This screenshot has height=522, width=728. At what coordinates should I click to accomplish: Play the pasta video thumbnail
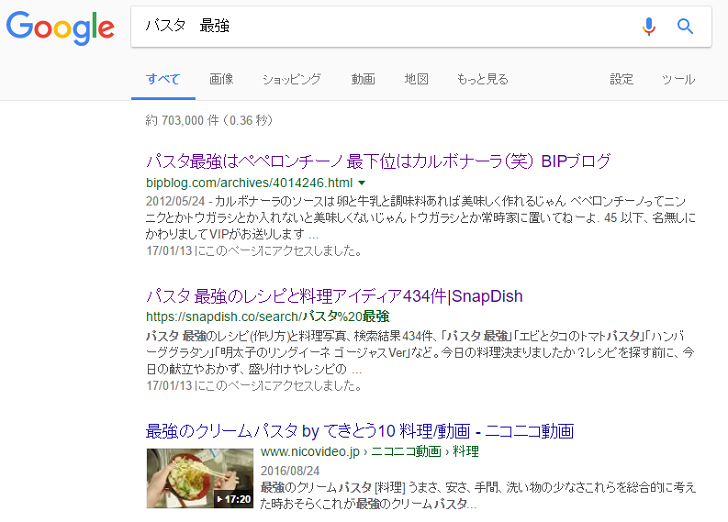200,478
